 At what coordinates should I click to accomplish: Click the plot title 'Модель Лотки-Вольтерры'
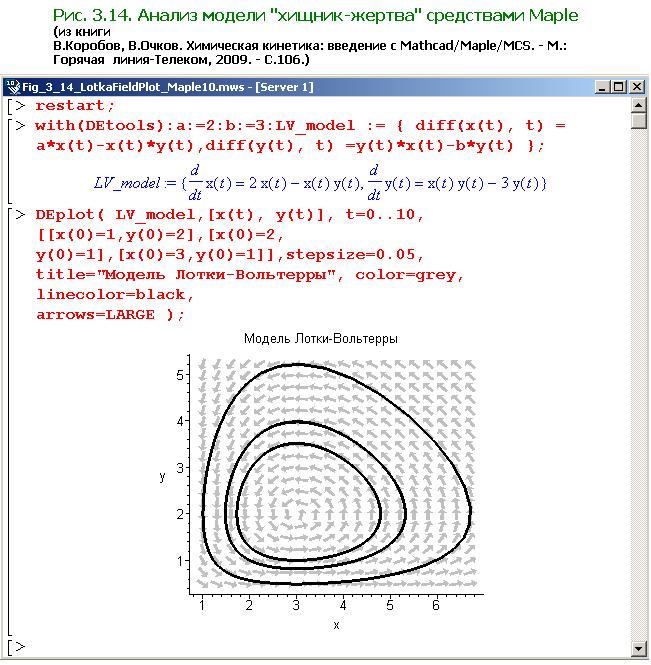point(321,339)
